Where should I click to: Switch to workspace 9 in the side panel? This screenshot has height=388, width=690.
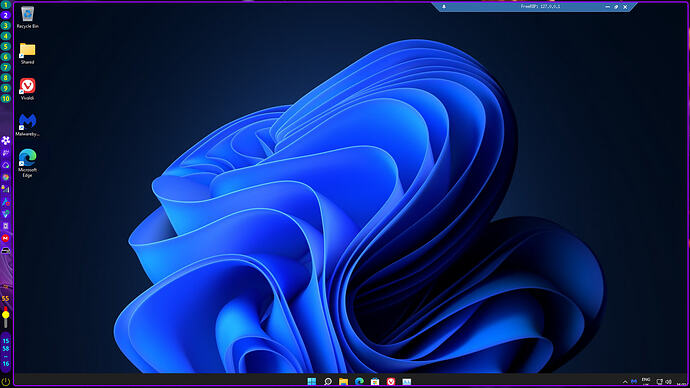click(6, 88)
